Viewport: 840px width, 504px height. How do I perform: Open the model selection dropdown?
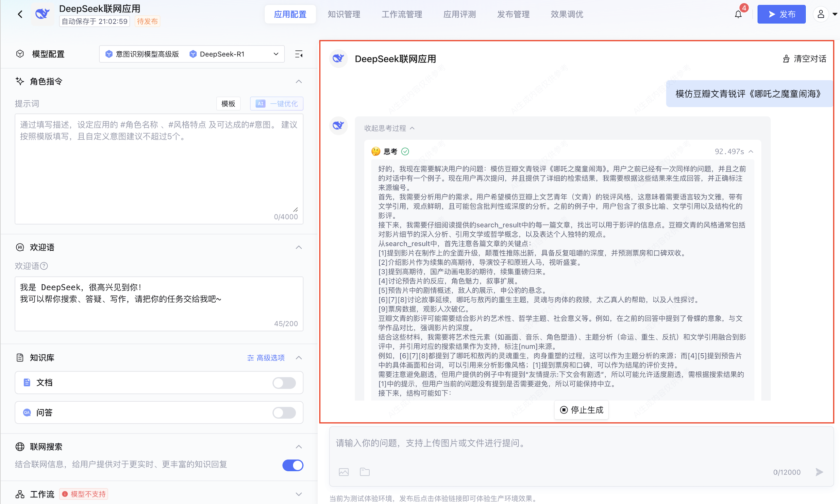[192, 54]
